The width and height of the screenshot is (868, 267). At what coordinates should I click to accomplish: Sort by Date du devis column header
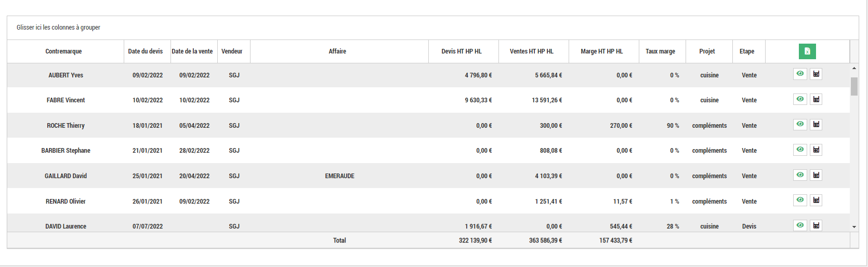(x=146, y=51)
